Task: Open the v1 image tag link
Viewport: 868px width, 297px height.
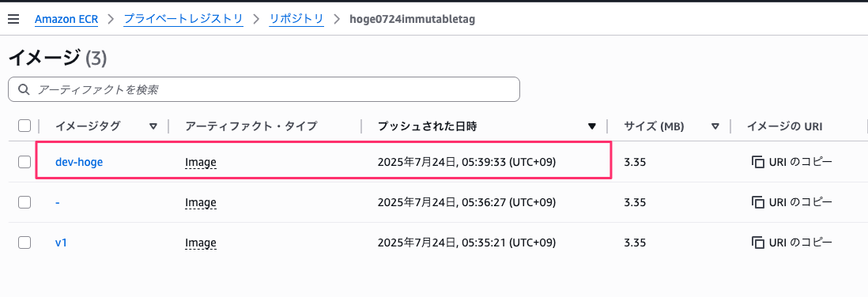Action: coord(61,242)
